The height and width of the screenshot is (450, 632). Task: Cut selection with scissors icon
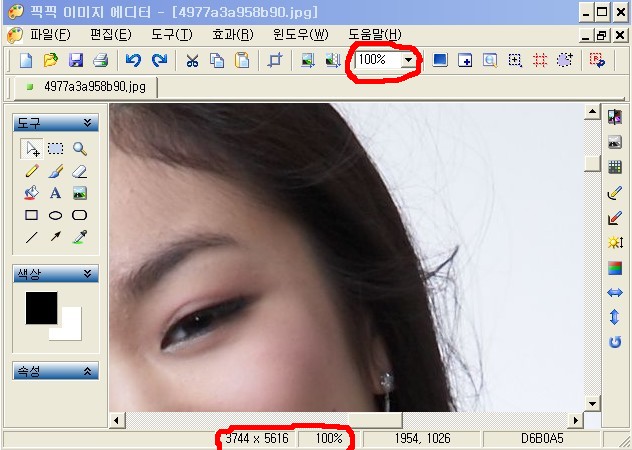point(192,61)
